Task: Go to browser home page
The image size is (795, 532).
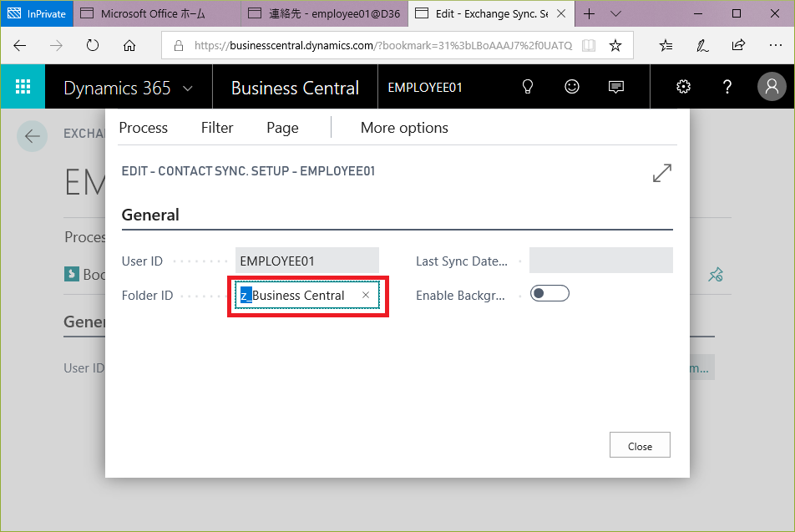Action: click(x=129, y=46)
